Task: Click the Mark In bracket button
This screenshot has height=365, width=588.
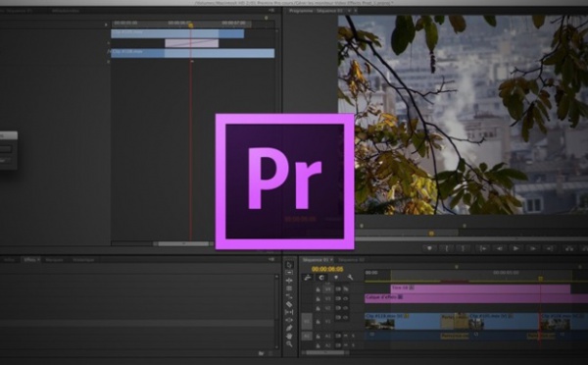Action: (447, 248)
